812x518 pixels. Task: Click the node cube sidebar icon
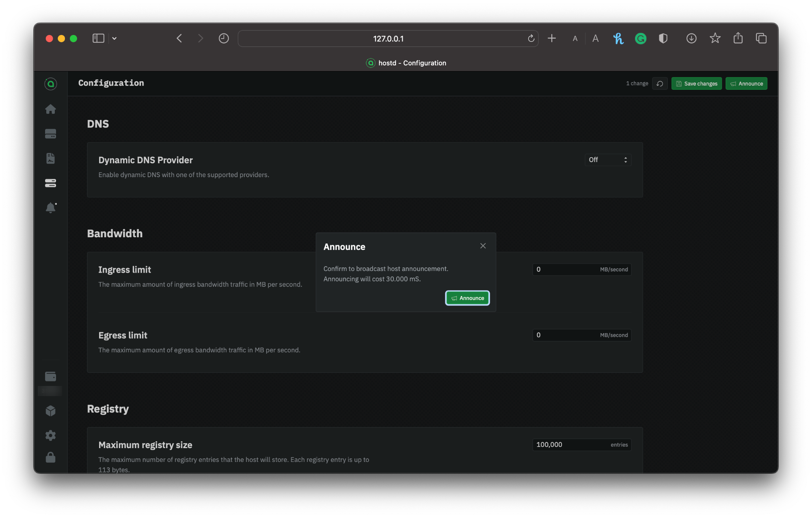pos(50,411)
